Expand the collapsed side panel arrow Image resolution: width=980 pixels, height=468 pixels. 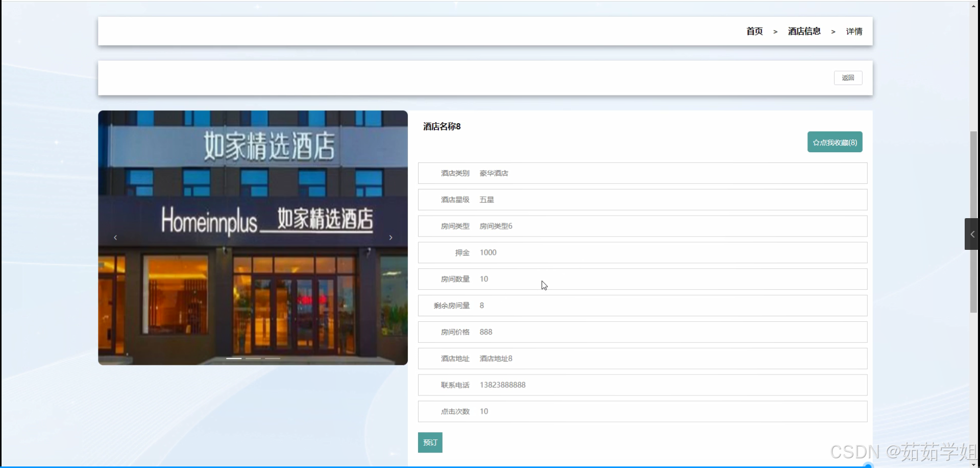click(x=972, y=234)
